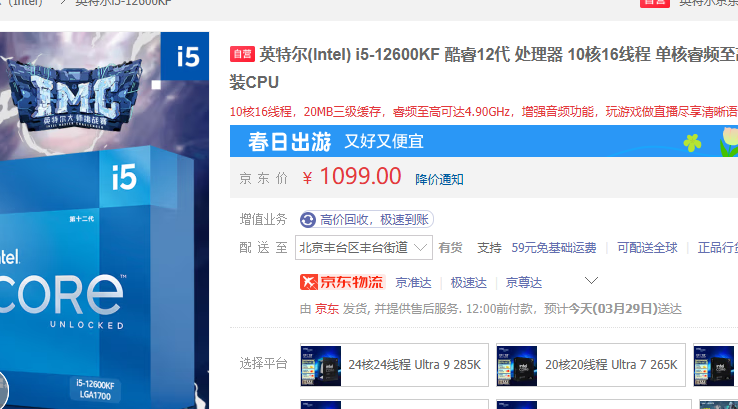
Task: Click the red 自营 badge beside product title
Action: 242,54
